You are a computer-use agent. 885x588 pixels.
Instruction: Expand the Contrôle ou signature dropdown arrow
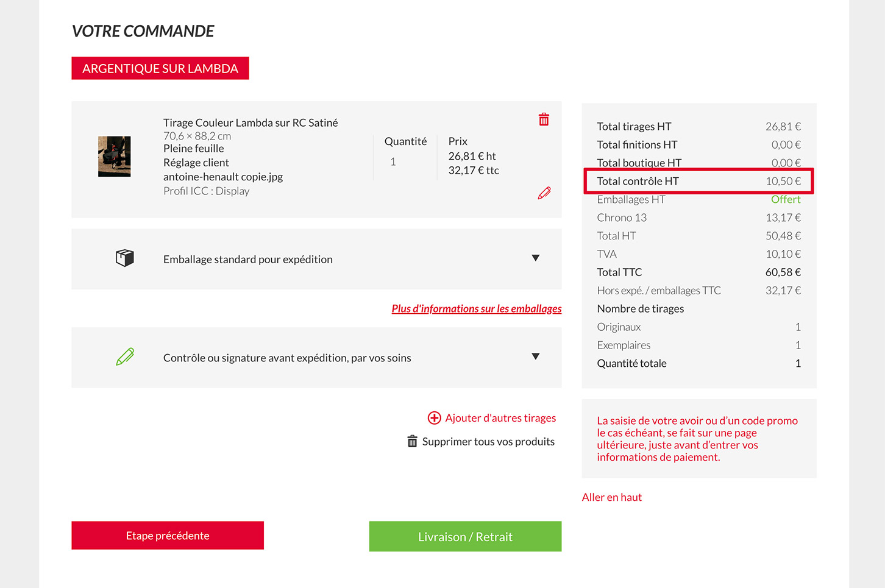pos(535,357)
